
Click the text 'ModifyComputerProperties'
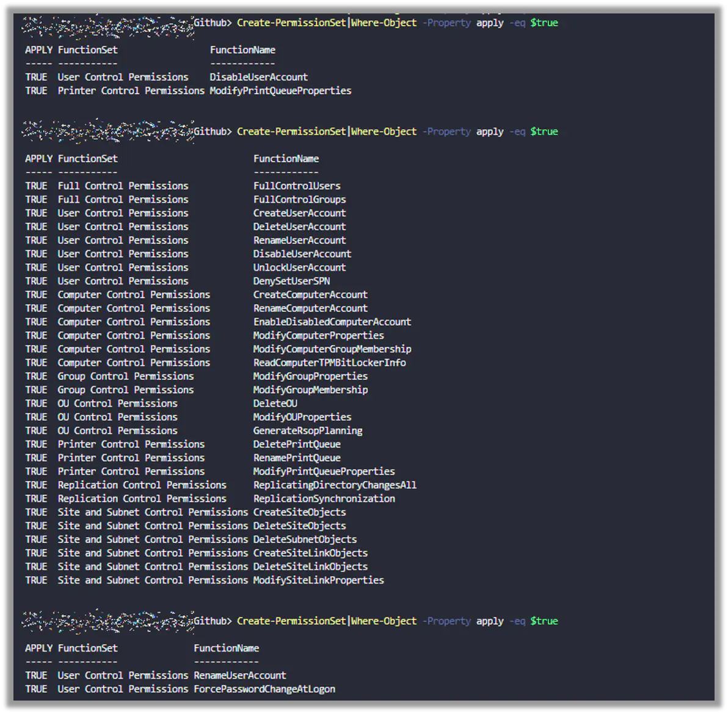tap(319, 336)
